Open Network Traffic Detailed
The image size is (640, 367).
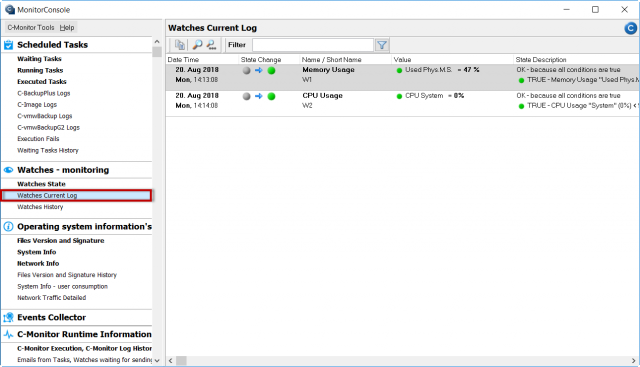[51, 298]
